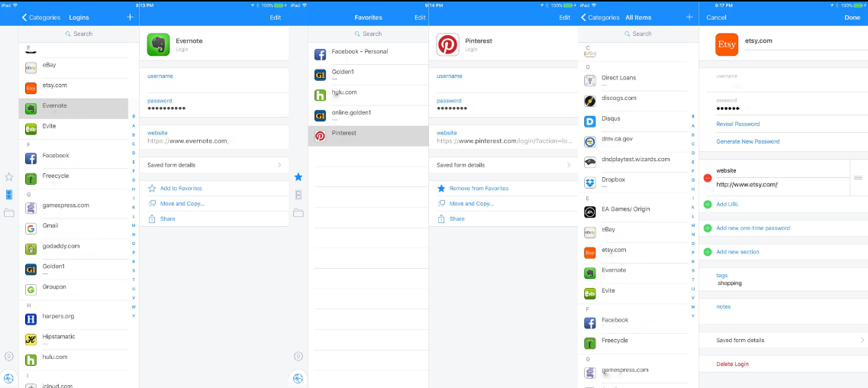
Task: Tap Search field in All Items list
Action: pyautogui.click(x=637, y=34)
